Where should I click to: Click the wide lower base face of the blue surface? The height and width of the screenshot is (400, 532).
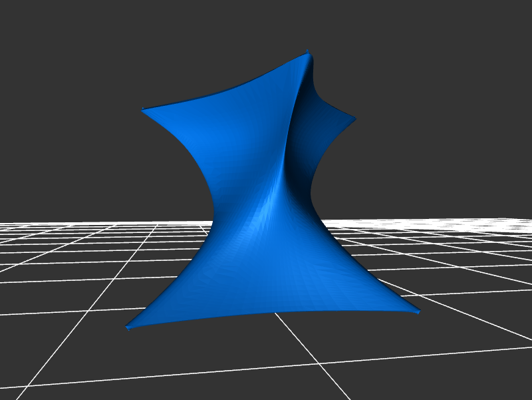[266, 280]
